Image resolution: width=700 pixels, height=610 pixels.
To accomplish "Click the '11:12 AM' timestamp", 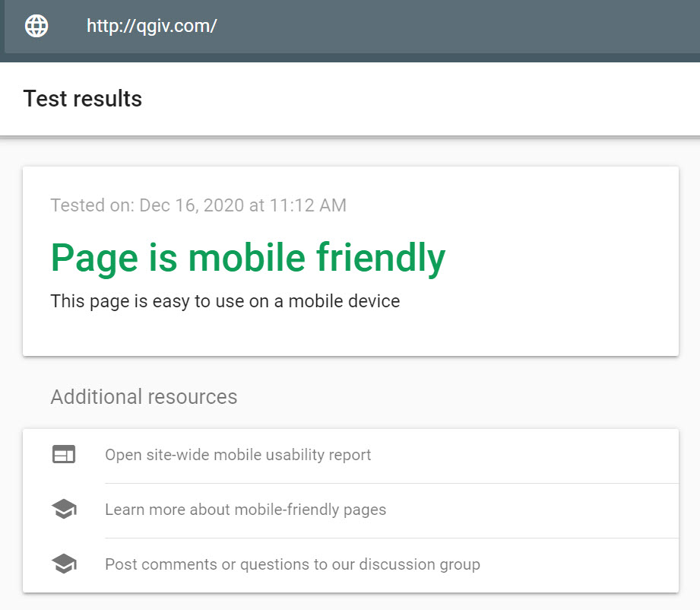I will [308, 205].
